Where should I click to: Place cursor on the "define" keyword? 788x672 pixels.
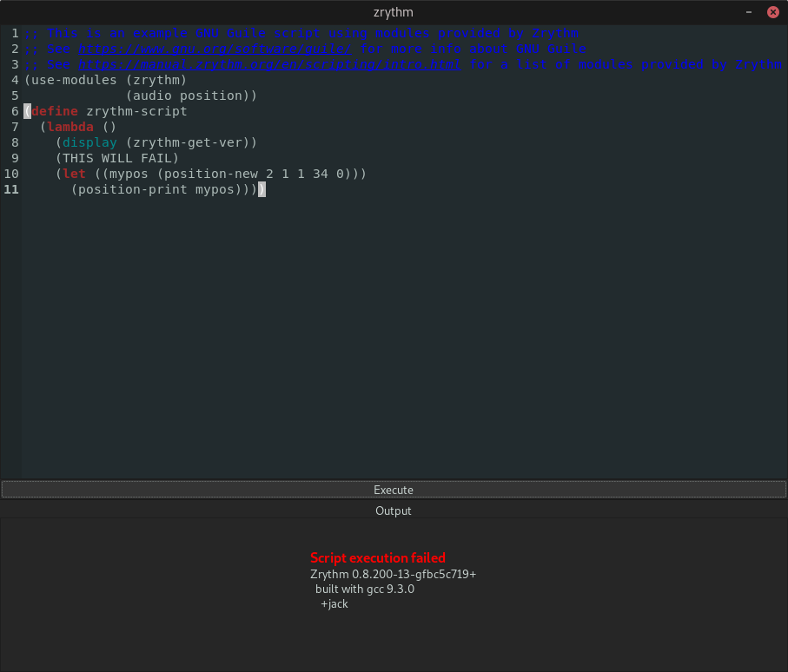(x=55, y=111)
